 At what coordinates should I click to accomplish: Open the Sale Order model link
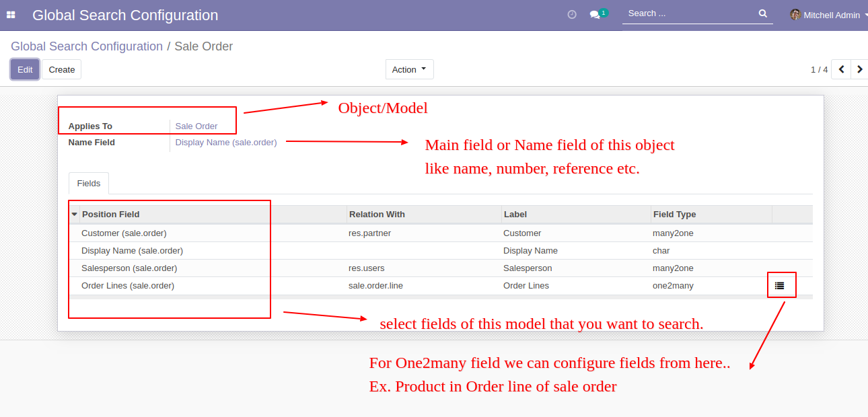[x=196, y=126]
